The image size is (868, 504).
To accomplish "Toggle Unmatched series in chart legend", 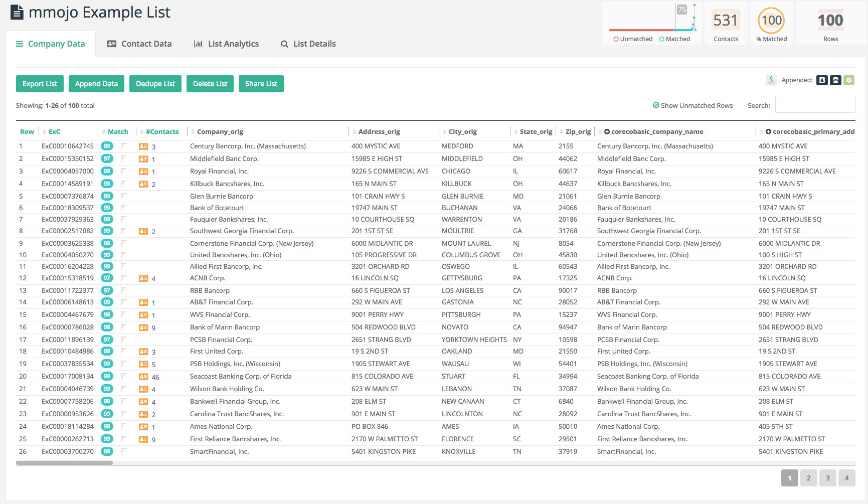I will [x=633, y=39].
